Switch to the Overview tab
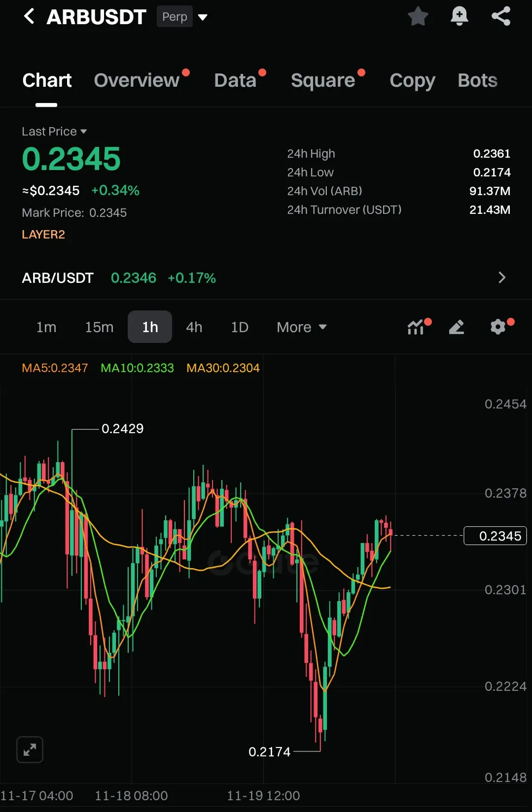 click(x=137, y=80)
